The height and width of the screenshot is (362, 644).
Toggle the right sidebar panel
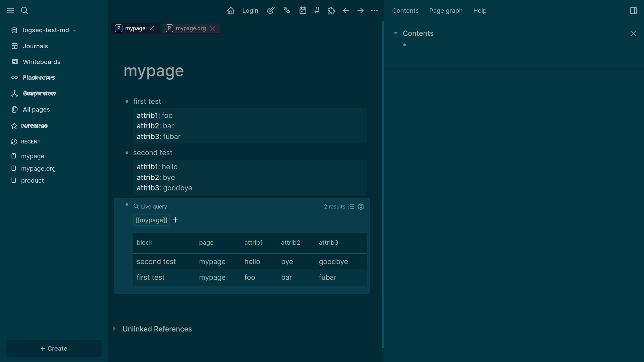[634, 10]
